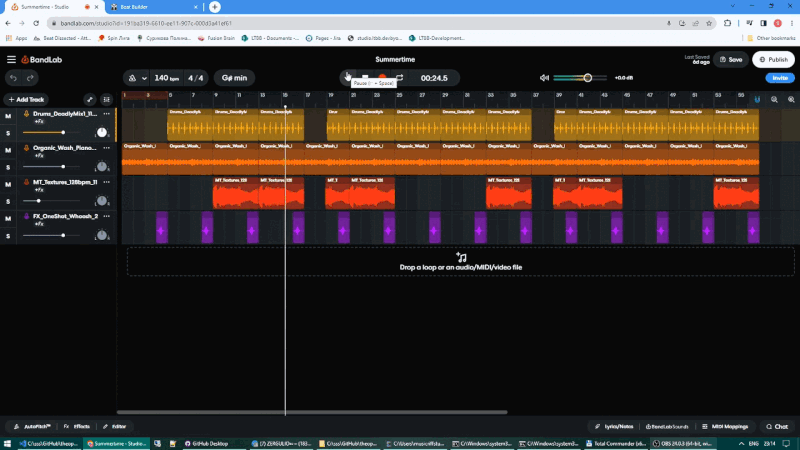The width and height of the screenshot is (800, 450).
Task: Click the master volume speaker icon
Action: tap(544, 78)
